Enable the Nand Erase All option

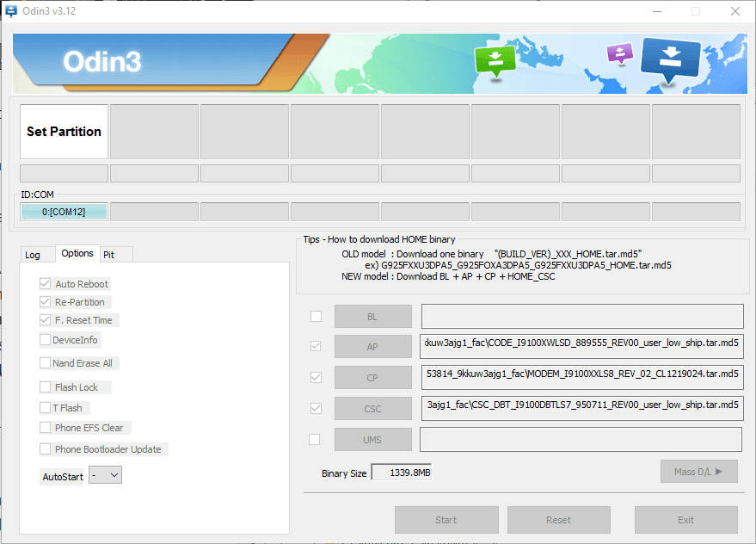[46, 363]
